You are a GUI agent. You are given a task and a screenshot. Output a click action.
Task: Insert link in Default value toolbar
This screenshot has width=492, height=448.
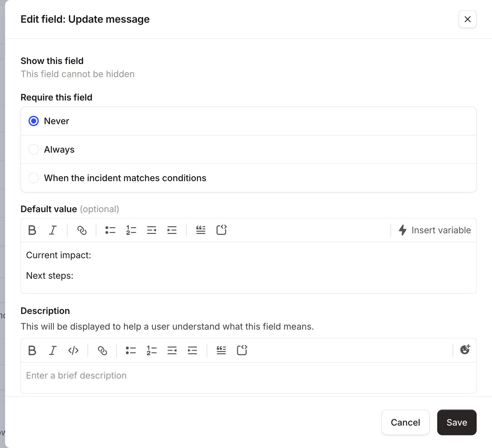coord(82,230)
